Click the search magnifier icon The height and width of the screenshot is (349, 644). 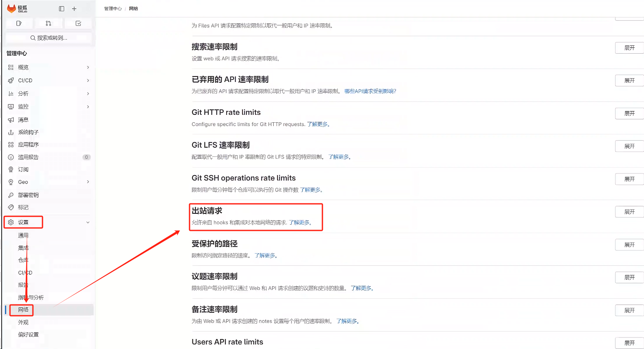33,38
